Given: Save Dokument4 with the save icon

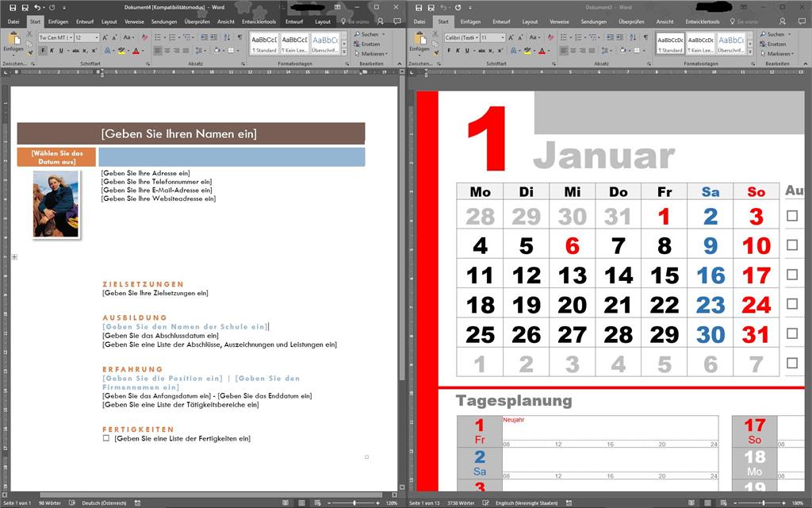Looking at the screenshot, I should 13,7.
